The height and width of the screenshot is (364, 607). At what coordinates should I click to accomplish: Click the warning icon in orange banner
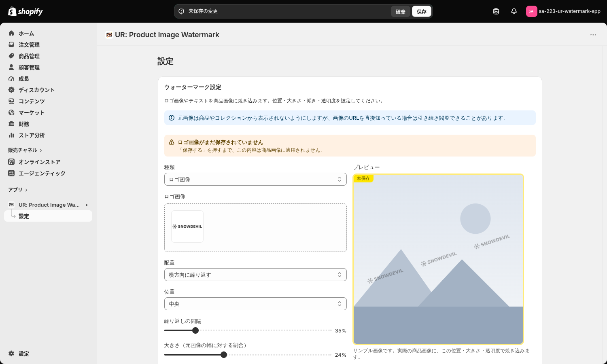(172, 142)
